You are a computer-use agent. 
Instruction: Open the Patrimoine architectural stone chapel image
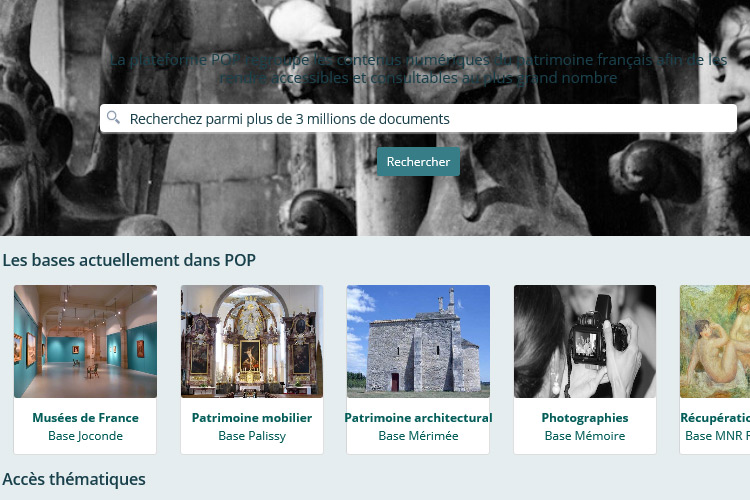point(418,341)
